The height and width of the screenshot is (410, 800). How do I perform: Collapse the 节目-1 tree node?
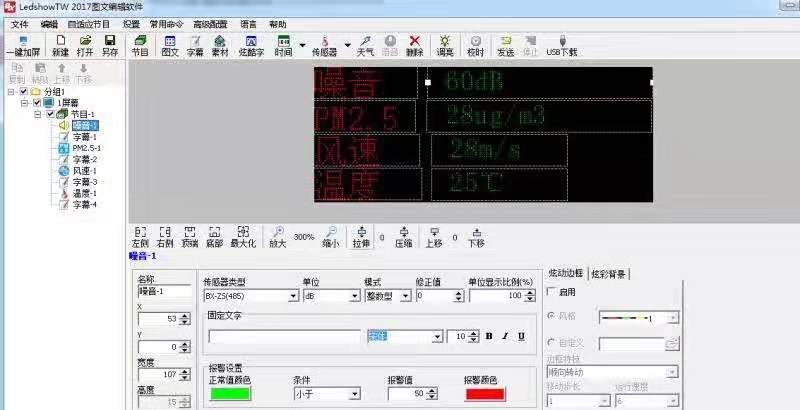[x=37, y=114]
